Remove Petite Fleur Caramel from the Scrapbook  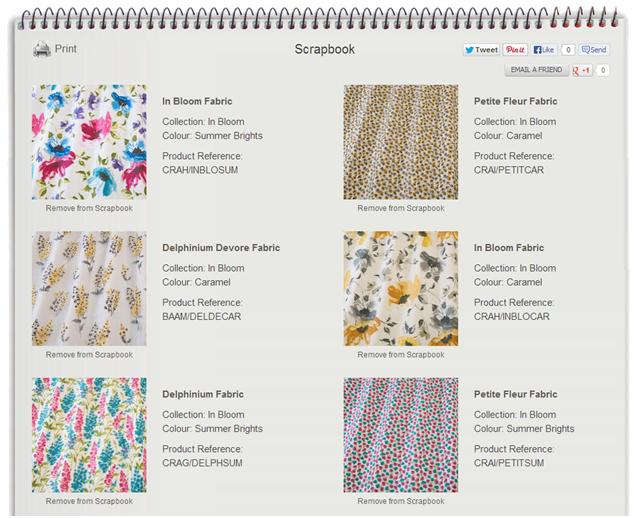[401, 208]
